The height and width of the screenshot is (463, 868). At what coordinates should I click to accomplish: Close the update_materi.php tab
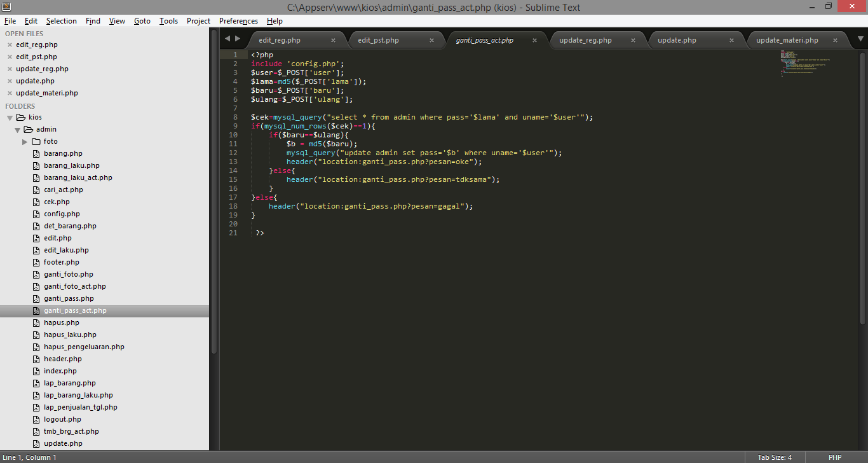click(834, 40)
